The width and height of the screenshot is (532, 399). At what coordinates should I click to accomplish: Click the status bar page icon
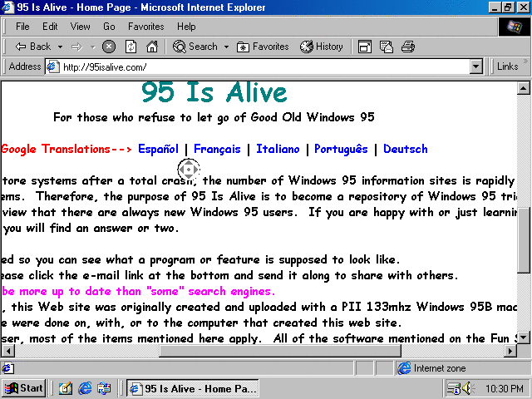click(8, 368)
